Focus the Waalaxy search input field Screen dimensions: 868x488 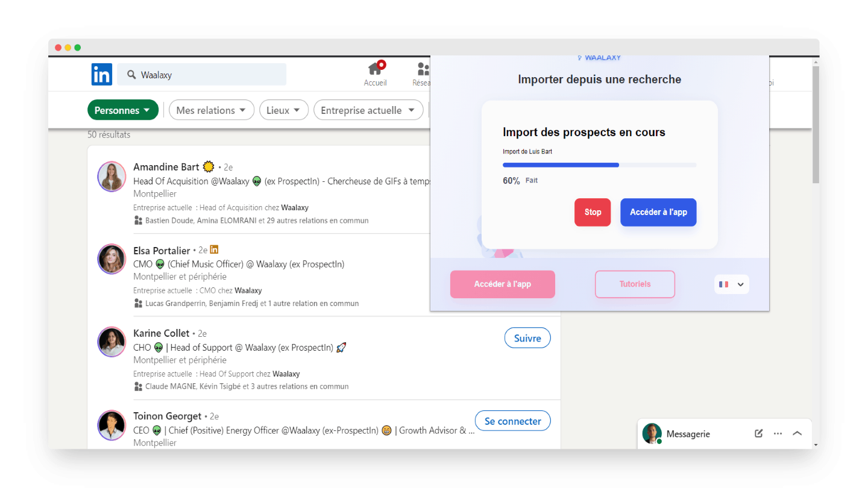[x=202, y=75]
